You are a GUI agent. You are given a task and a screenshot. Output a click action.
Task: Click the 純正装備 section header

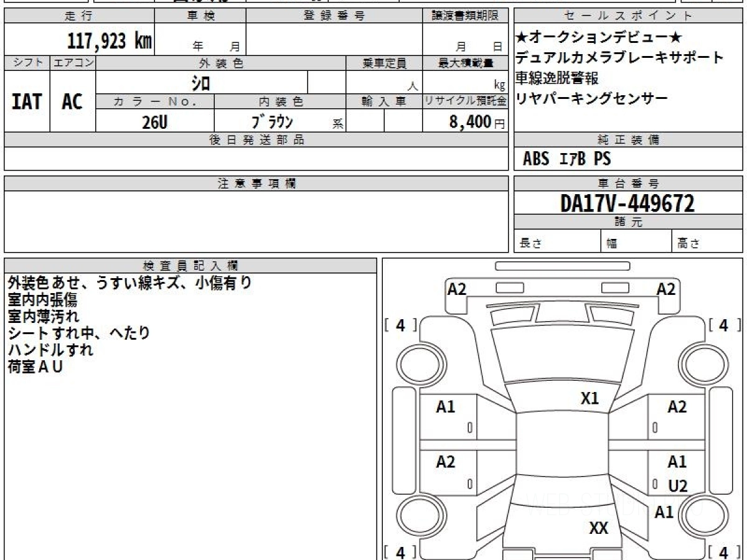(x=629, y=140)
